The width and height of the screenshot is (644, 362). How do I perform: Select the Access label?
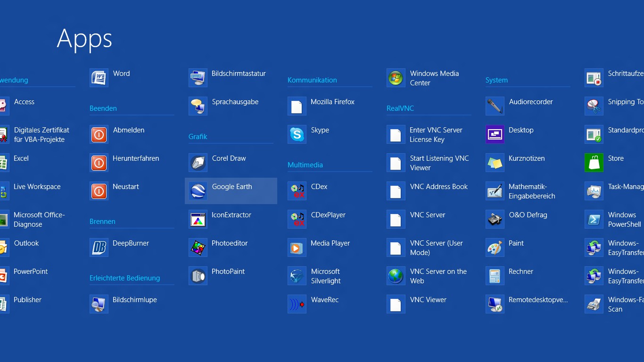click(x=24, y=102)
